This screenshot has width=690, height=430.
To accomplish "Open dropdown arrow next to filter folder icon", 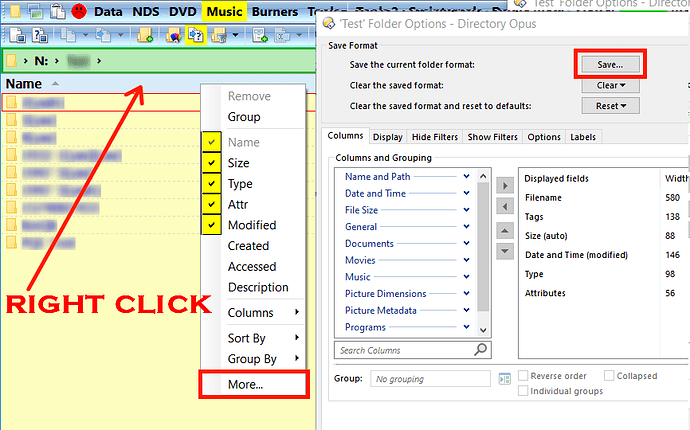I will [235, 35].
